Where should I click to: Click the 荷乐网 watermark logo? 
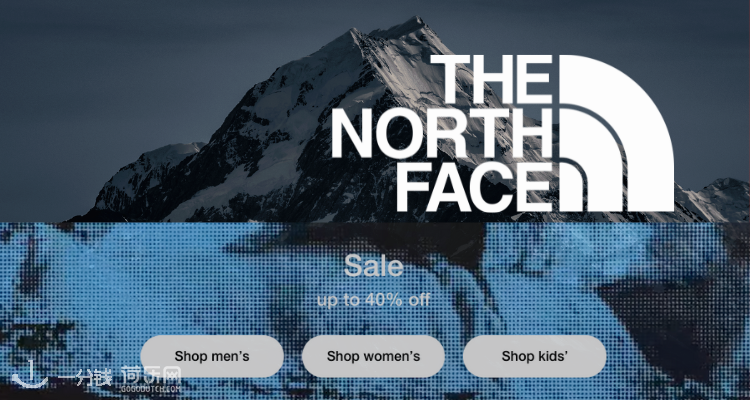(151, 375)
